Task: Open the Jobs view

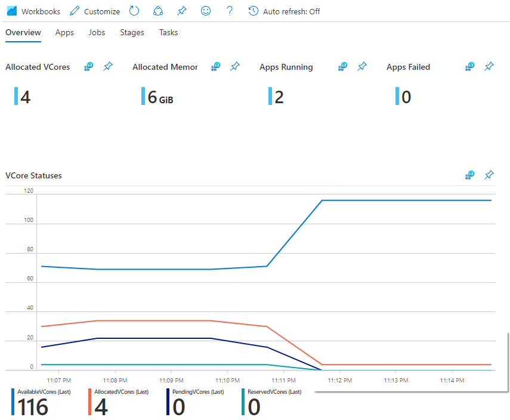Action: click(x=97, y=33)
